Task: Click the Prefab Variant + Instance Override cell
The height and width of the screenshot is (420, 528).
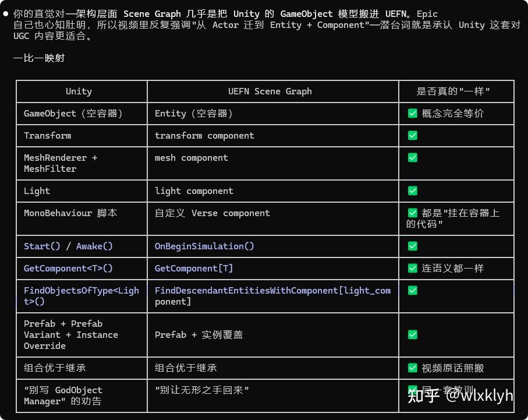Action: tap(82, 335)
